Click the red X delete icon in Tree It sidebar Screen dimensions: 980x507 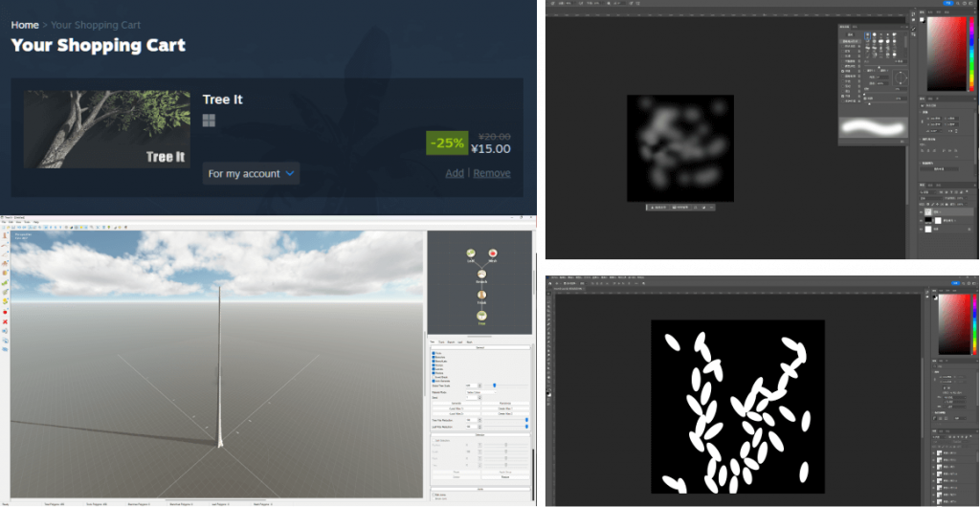(x=5, y=321)
